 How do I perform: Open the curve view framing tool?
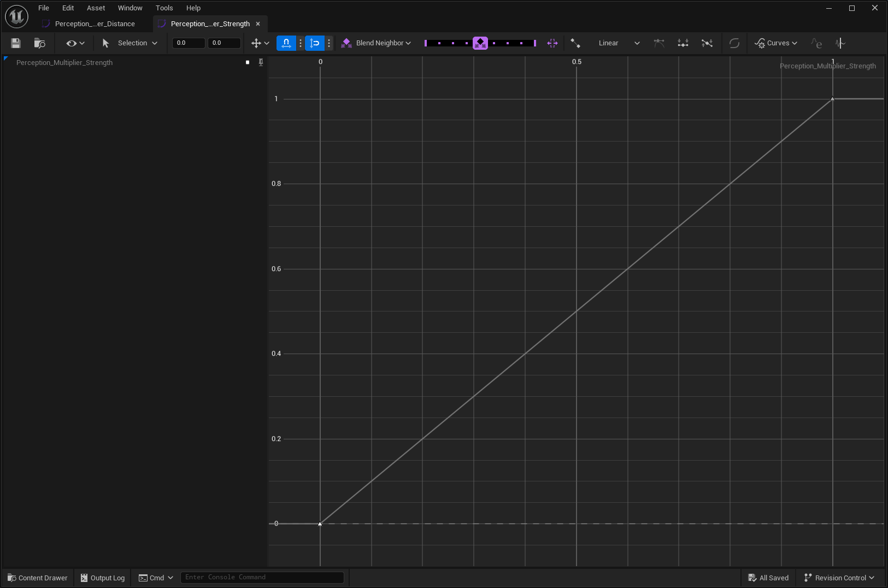(x=552, y=43)
